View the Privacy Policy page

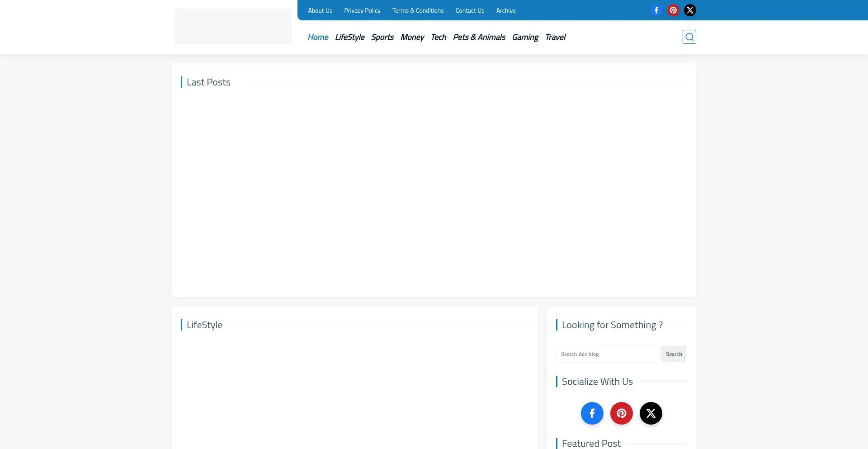[x=362, y=10]
